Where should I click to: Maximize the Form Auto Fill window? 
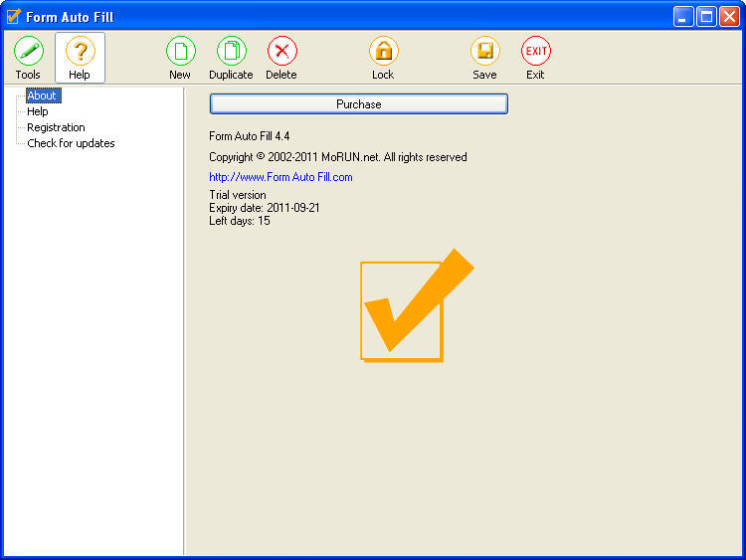click(706, 17)
